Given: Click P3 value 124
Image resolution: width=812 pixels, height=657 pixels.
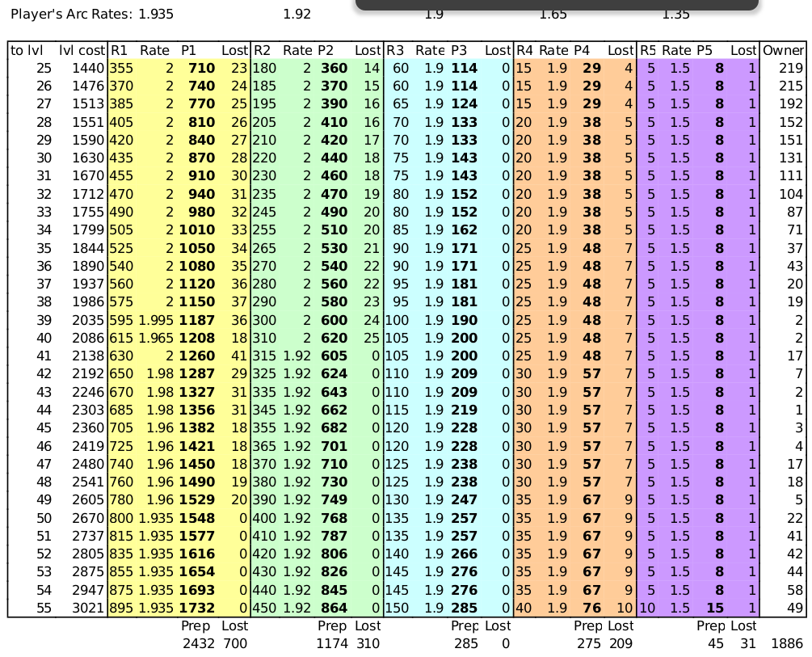Looking at the screenshot, I should (464, 104).
